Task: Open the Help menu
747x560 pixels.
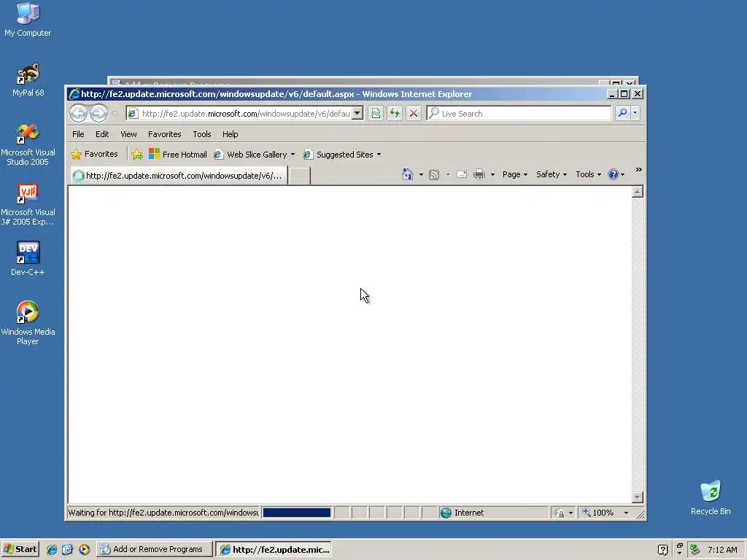Action: click(230, 134)
